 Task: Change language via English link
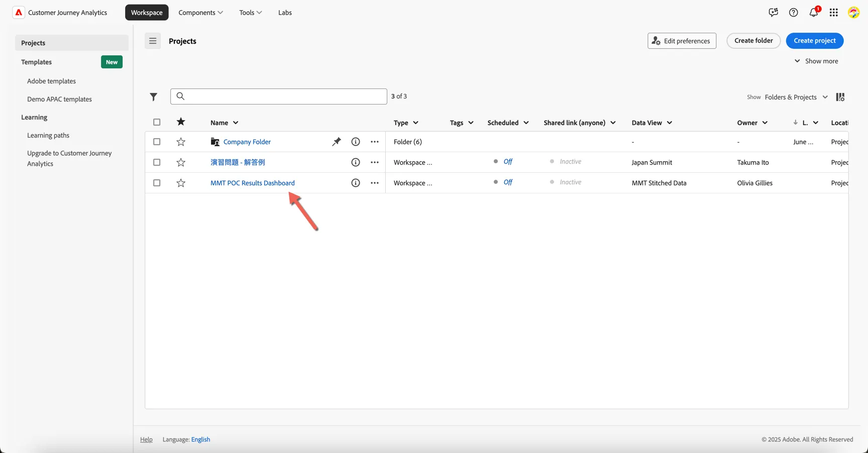pos(200,439)
